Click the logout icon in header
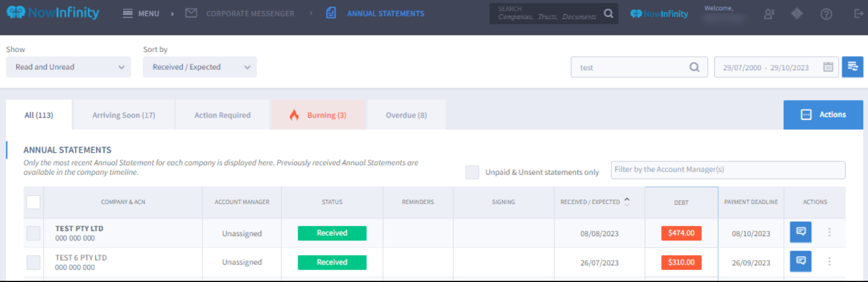This screenshot has width=868, height=282. click(858, 14)
